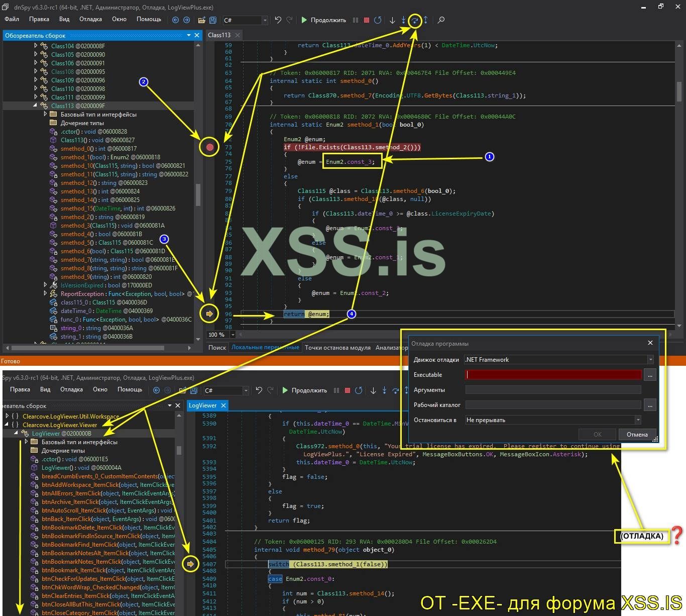Click the Redo arrow in upper toolbar
Viewport: 686px width, 616px height.
(x=289, y=20)
